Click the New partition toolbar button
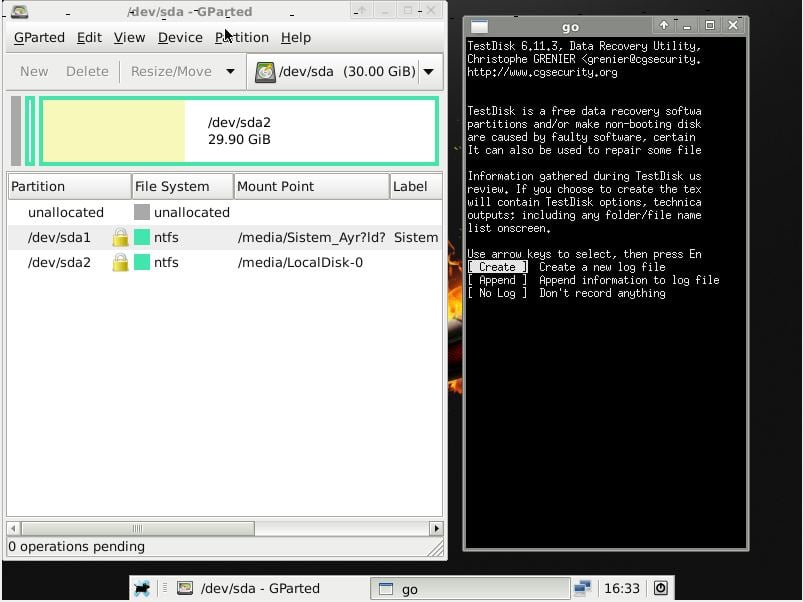Viewport: 803px width, 602px height. (x=34, y=71)
